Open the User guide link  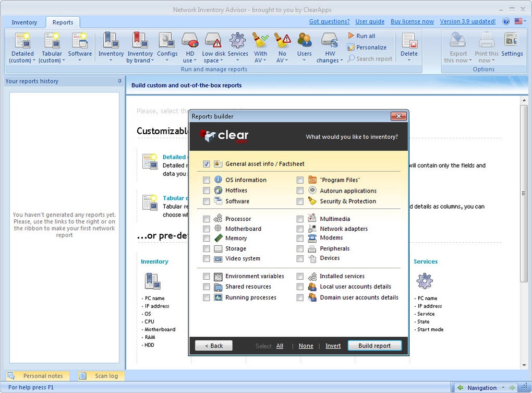[x=370, y=21]
